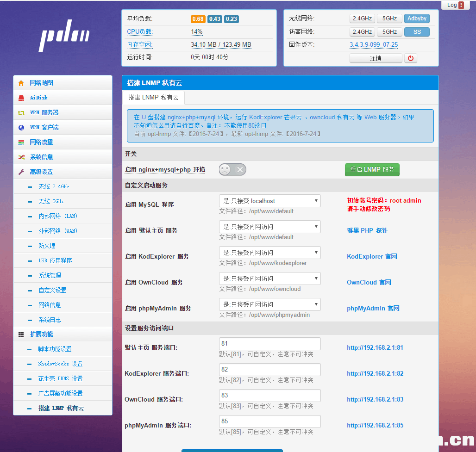The image size is (476, 452).
Task: Open the 无线 2.4GHz settings menu
Action: point(63,186)
